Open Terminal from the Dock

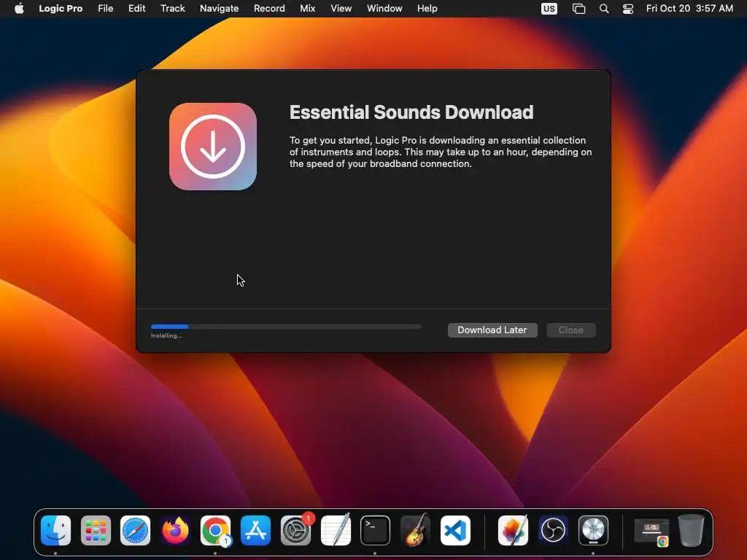click(375, 530)
